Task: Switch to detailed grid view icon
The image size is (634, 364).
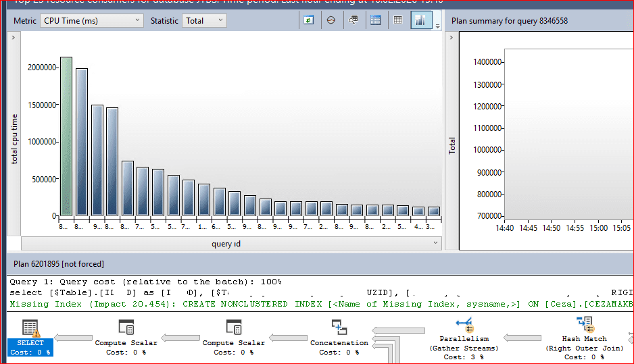Action: [x=375, y=20]
